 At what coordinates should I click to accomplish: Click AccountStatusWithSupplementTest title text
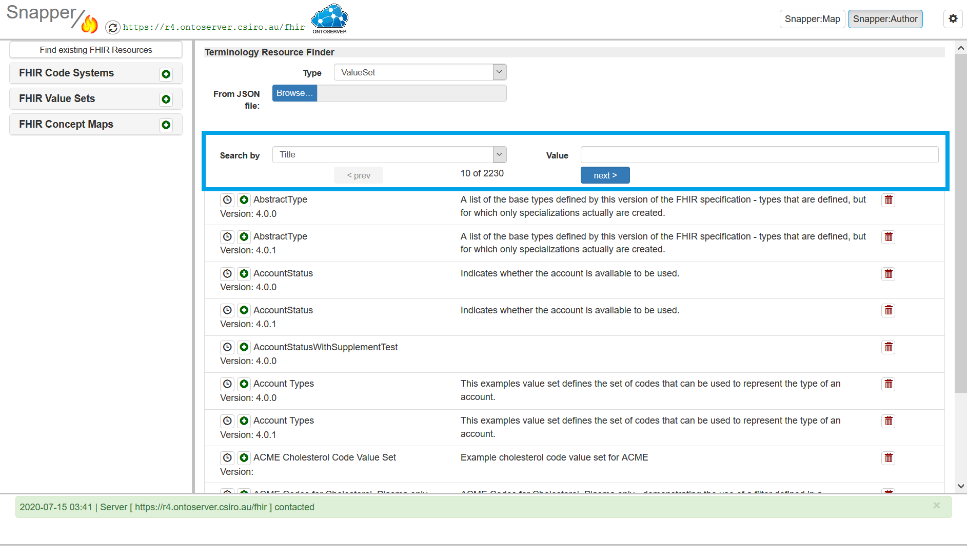coord(325,347)
